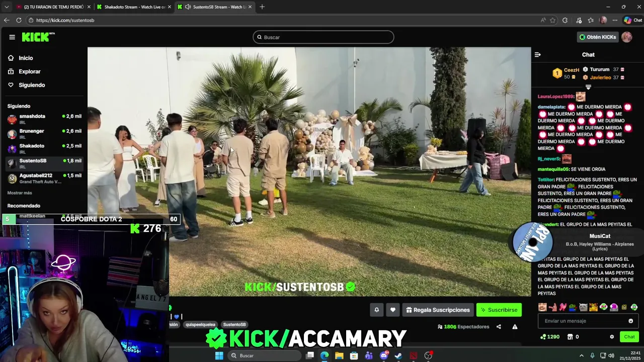Open the points balance 1290
This screenshot has width=644, height=362.
click(x=549, y=337)
